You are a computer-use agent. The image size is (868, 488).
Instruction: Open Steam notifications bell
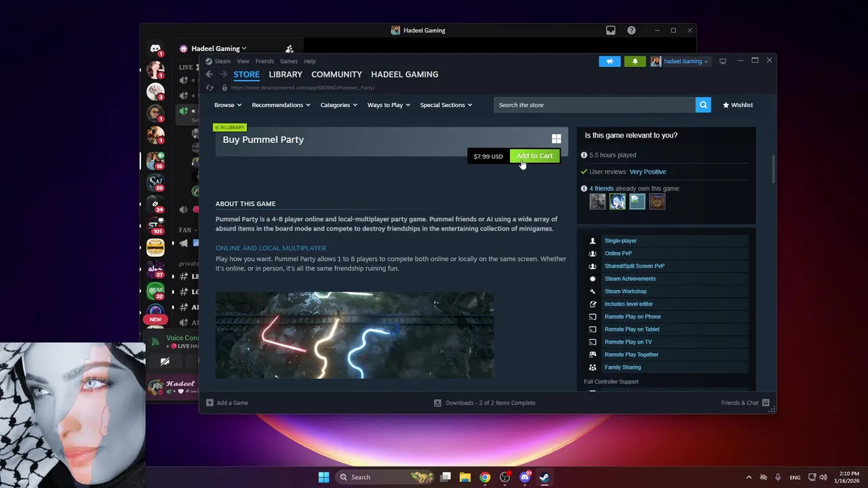pos(635,61)
